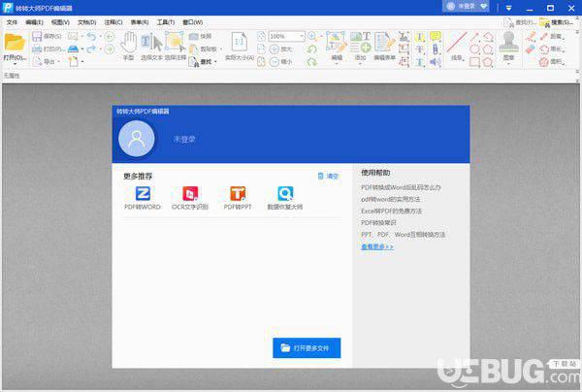Rotate view counter-clockwise icon

tap(312, 49)
